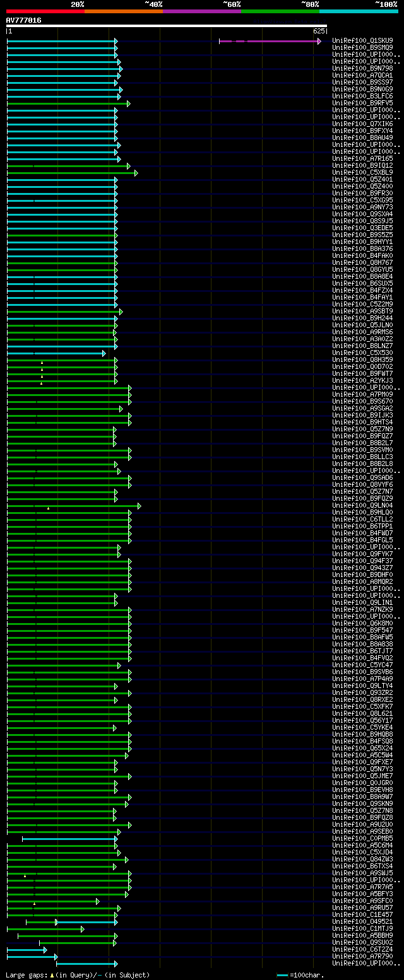Click the UniRef100_Q8GYU5 label
Screen dimensions: 404x980
pyautogui.click(x=362, y=269)
